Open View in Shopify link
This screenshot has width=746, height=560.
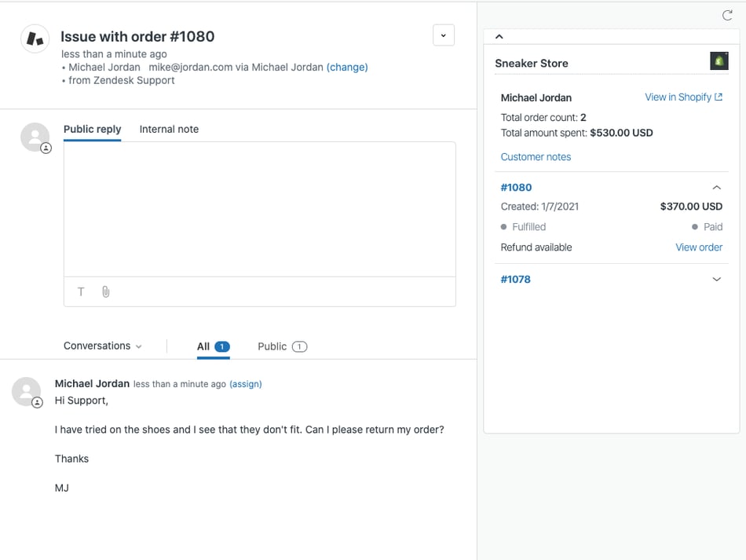pyautogui.click(x=684, y=97)
